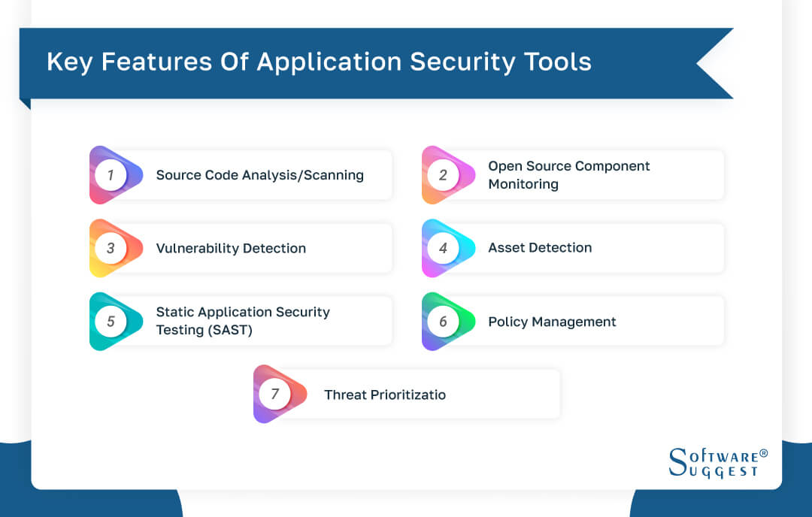
Task: Select the numbered arrow icon 5
Action: [113, 321]
